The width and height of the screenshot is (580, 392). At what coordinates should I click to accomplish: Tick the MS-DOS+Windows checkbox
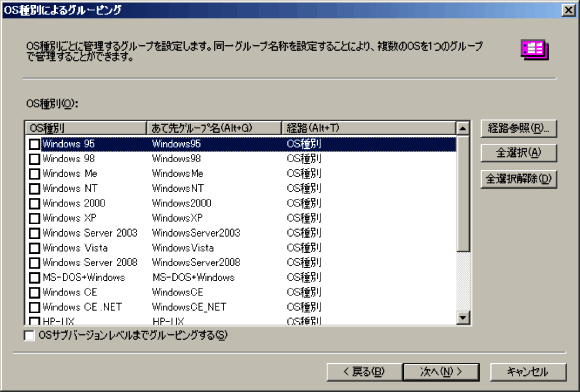click(34, 278)
